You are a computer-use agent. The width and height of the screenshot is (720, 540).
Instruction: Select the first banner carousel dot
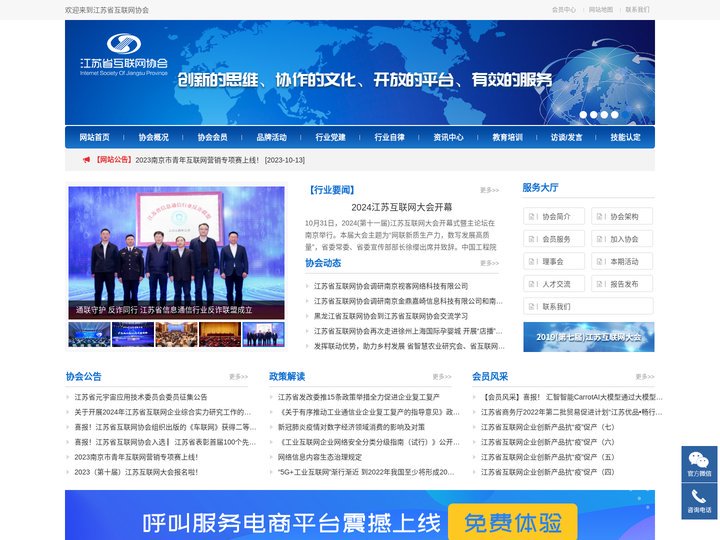(583, 115)
